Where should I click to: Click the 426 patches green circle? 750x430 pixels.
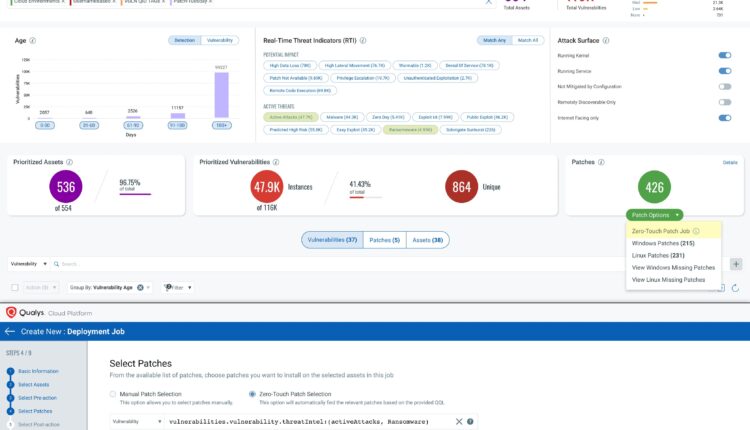[x=654, y=187]
